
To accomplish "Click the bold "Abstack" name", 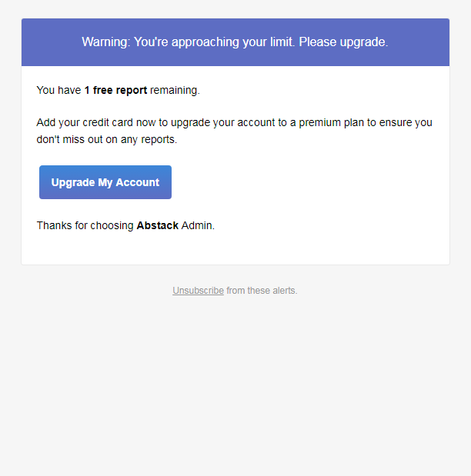I will pos(157,225).
